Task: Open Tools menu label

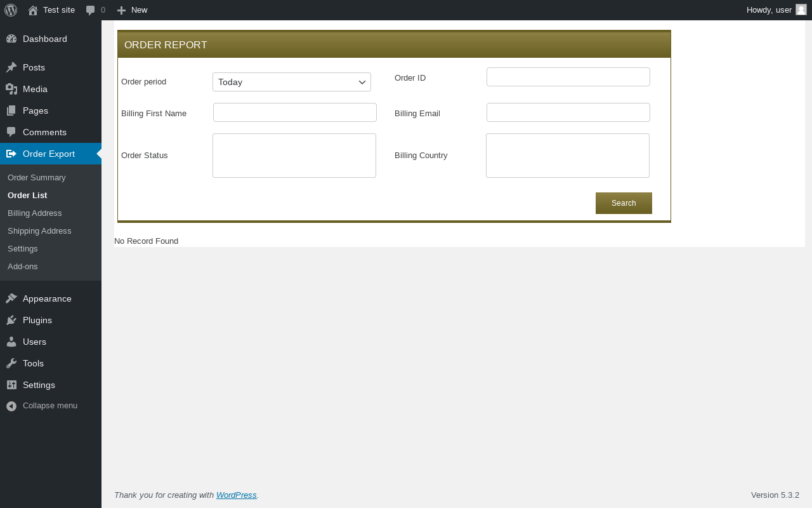Action: click(33, 363)
